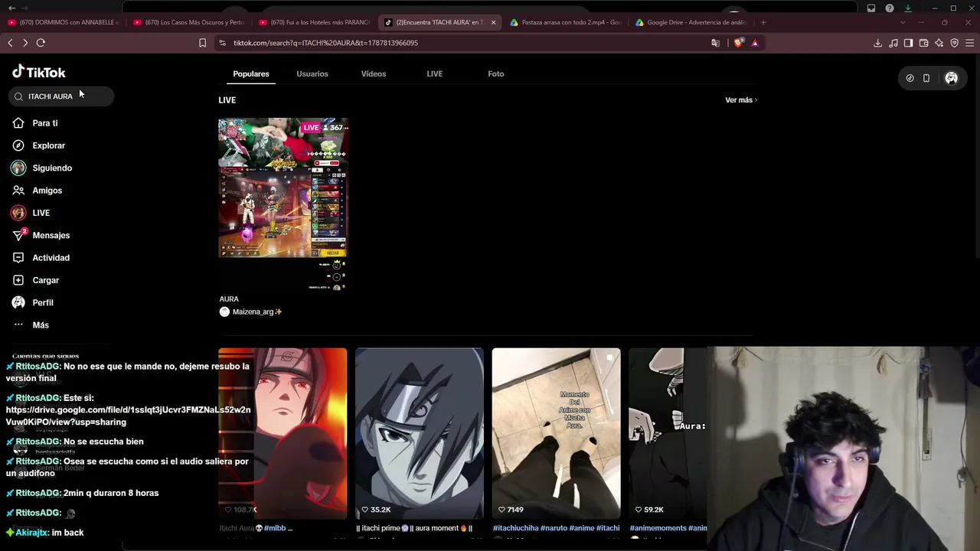The image size is (980, 551).
Task: Click the Cargar upload plus icon
Action: point(18,280)
